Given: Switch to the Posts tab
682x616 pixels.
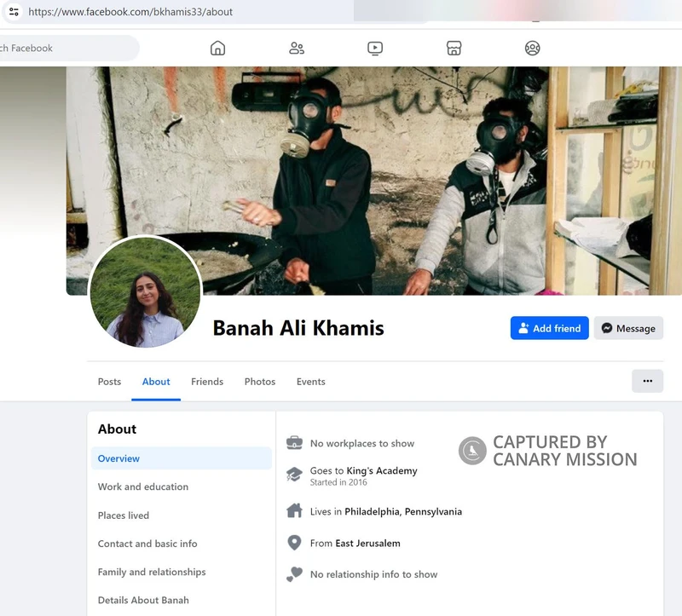Looking at the screenshot, I should point(109,382).
